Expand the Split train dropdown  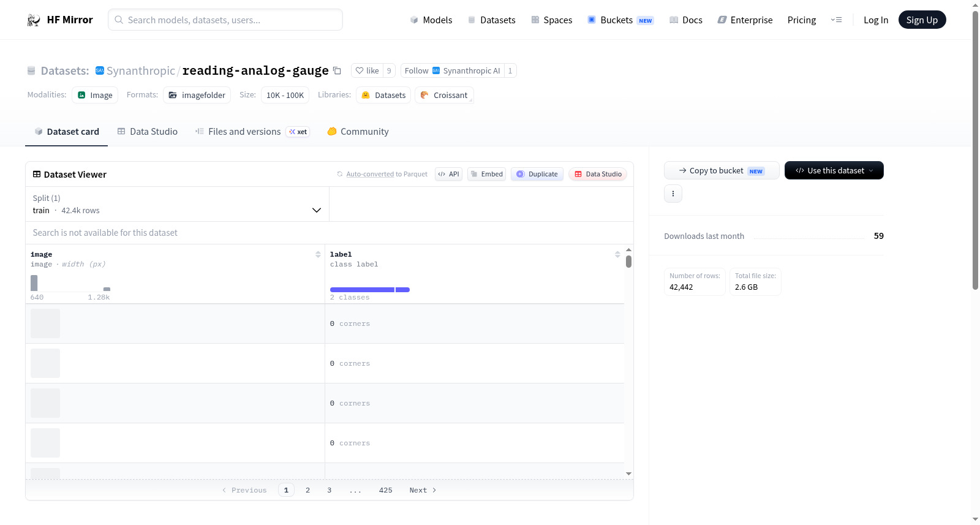point(177,204)
